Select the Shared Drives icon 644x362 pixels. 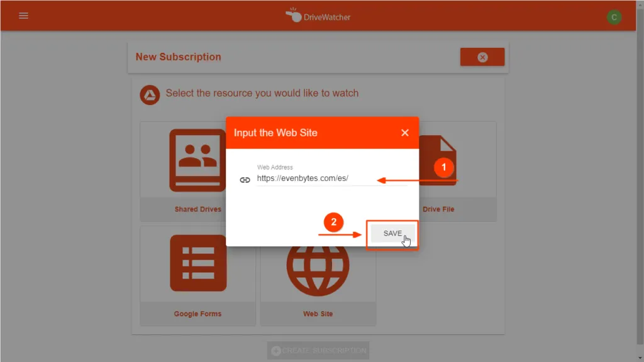(197, 160)
